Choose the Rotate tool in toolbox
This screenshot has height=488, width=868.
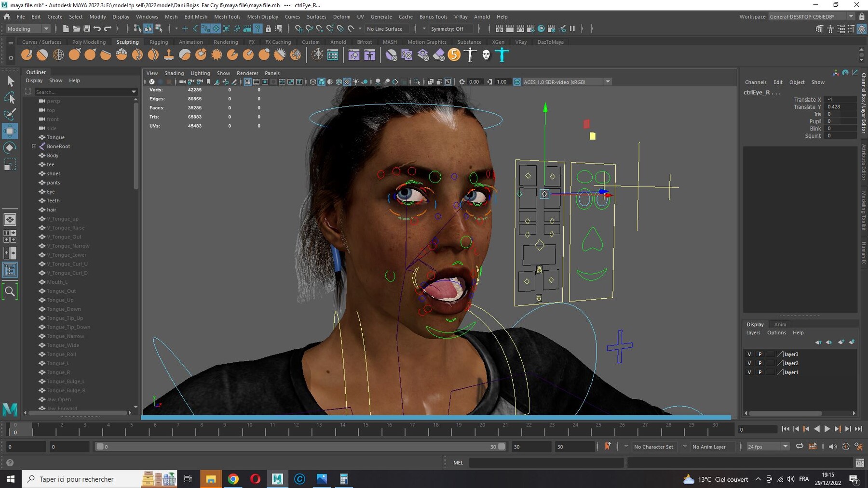[x=10, y=147]
